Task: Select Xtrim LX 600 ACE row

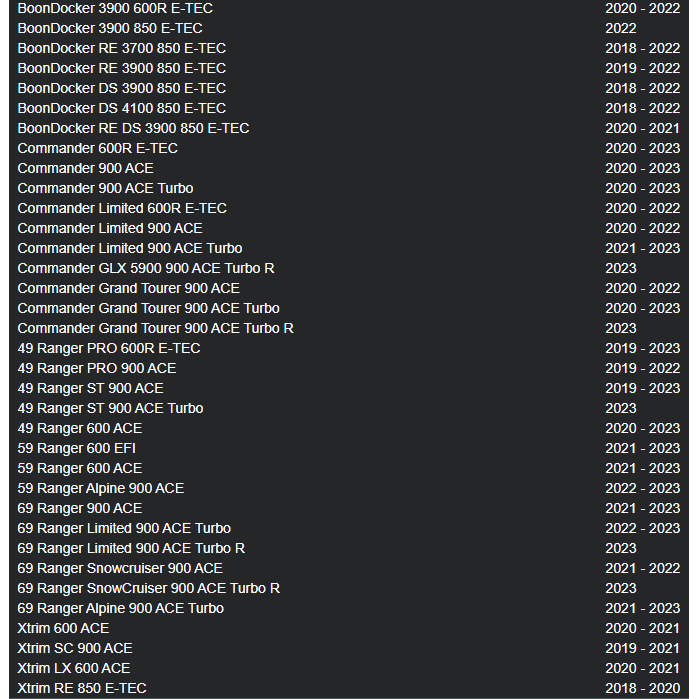Action: point(349,668)
